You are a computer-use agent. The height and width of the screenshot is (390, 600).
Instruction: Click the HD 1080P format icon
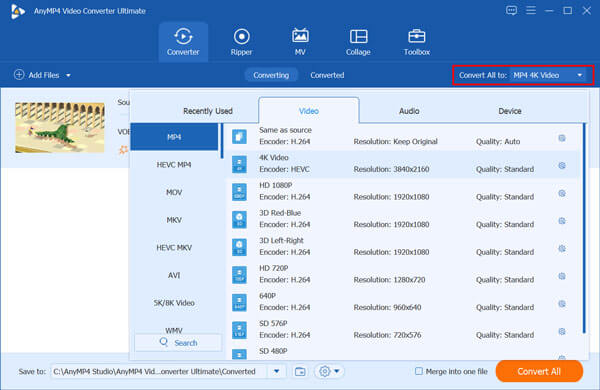point(239,192)
